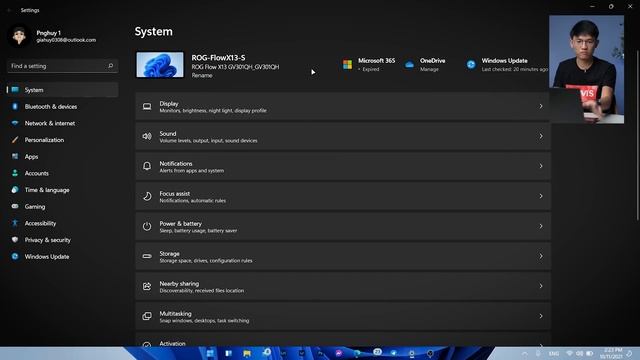Expand the Notifications row chevron
The width and height of the screenshot is (640, 360).
(x=541, y=166)
